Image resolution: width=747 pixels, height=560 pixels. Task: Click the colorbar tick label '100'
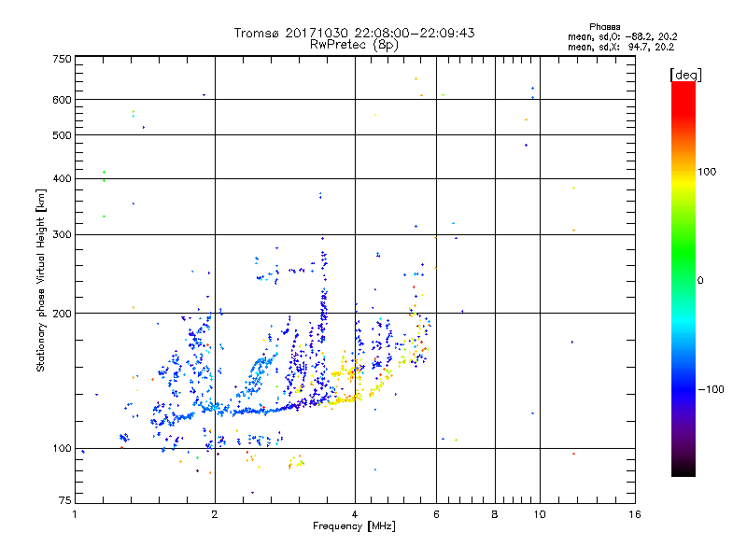coord(707,172)
